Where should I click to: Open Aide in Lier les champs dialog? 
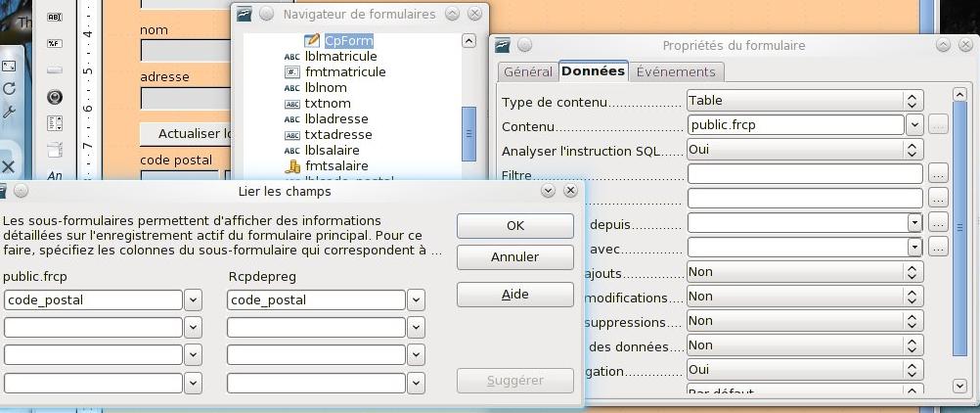tap(515, 295)
